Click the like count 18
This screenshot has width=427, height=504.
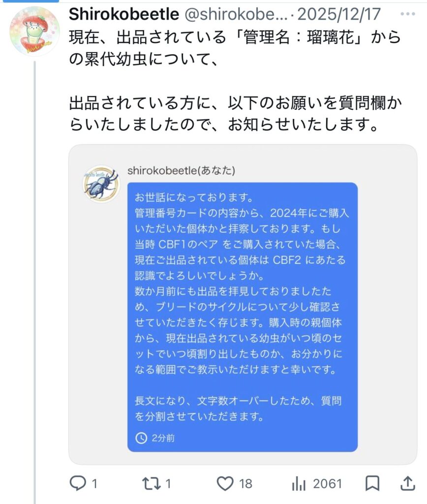[x=245, y=484]
